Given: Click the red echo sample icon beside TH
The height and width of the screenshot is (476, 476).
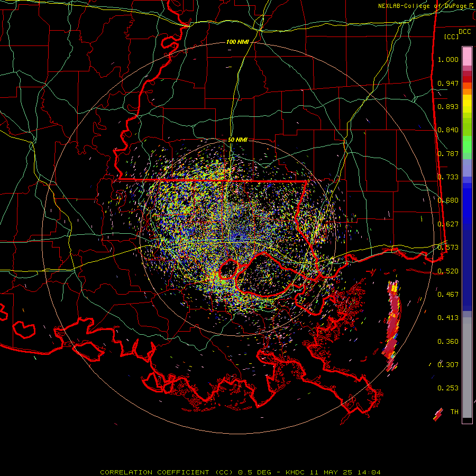Looking at the screenshot, I should coord(438,415).
